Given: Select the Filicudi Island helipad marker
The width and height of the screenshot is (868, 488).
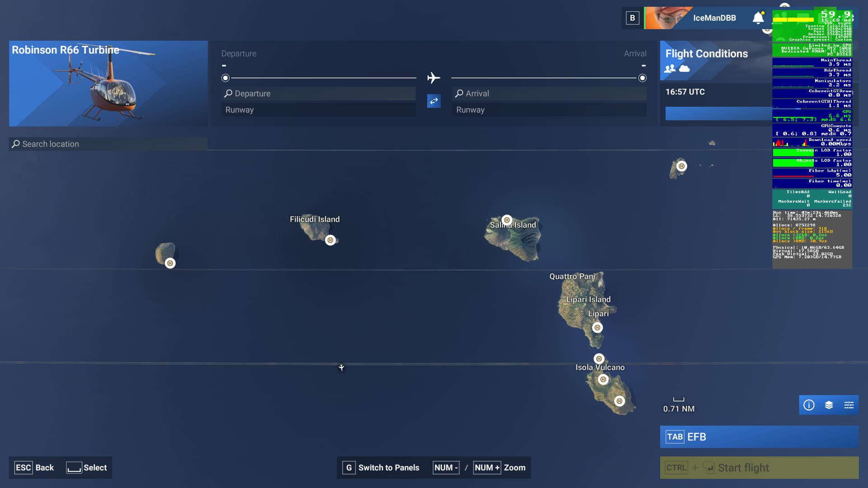Looking at the screenshot, I should [x=330, y=240].
